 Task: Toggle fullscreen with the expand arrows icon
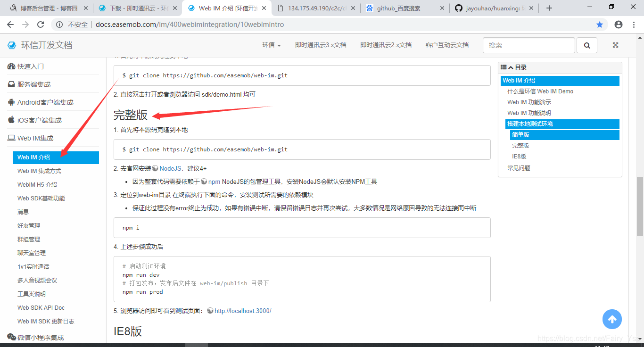click(x=615, y=45)
